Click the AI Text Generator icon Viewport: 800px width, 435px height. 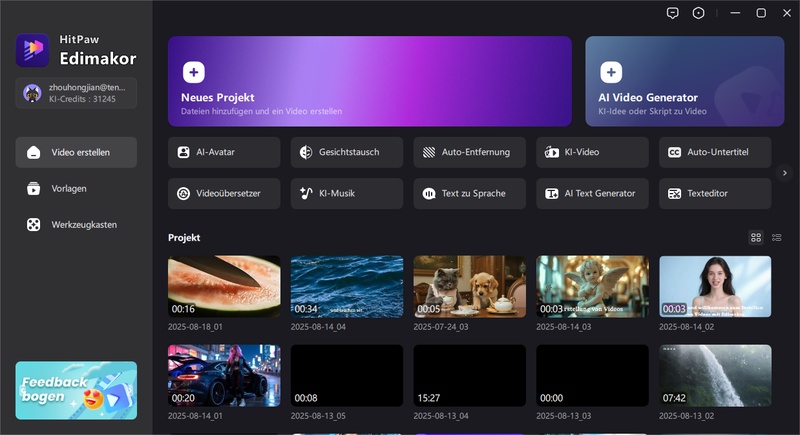click(552, 193)
